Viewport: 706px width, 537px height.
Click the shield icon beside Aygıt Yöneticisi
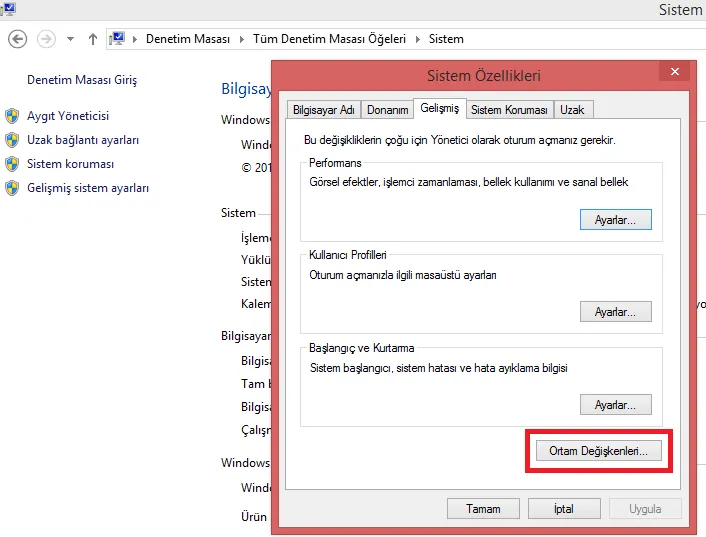coord(12,116)
